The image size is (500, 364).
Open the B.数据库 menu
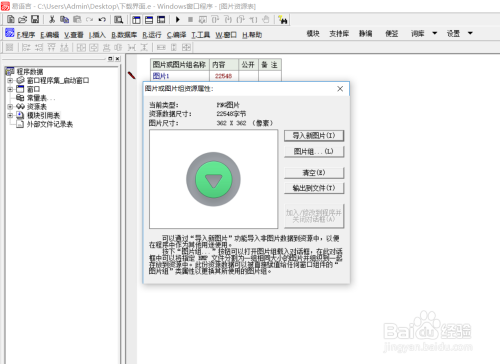[124, 35]
